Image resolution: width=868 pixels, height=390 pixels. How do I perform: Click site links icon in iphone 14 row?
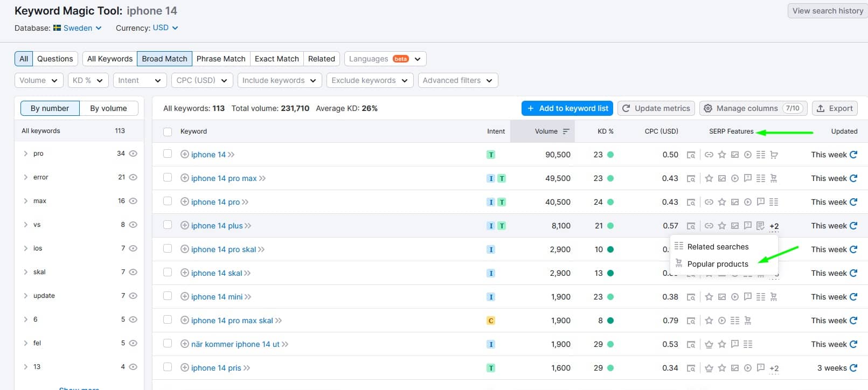pyautogui.click(x=709, y=155)
